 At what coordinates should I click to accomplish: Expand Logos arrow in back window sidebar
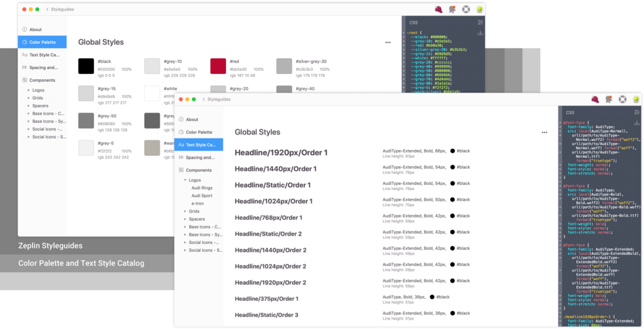tap(28, 90)
